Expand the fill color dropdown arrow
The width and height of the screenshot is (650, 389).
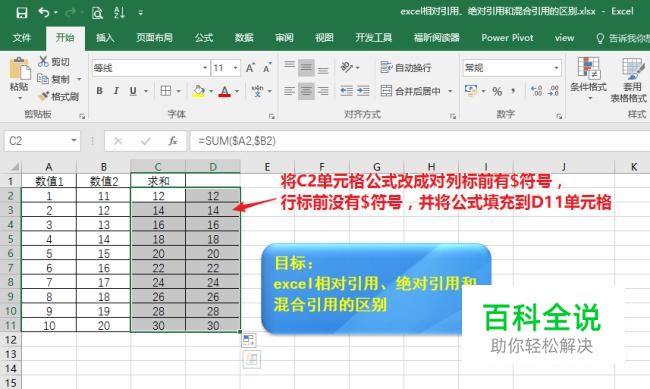coord(211,91)
